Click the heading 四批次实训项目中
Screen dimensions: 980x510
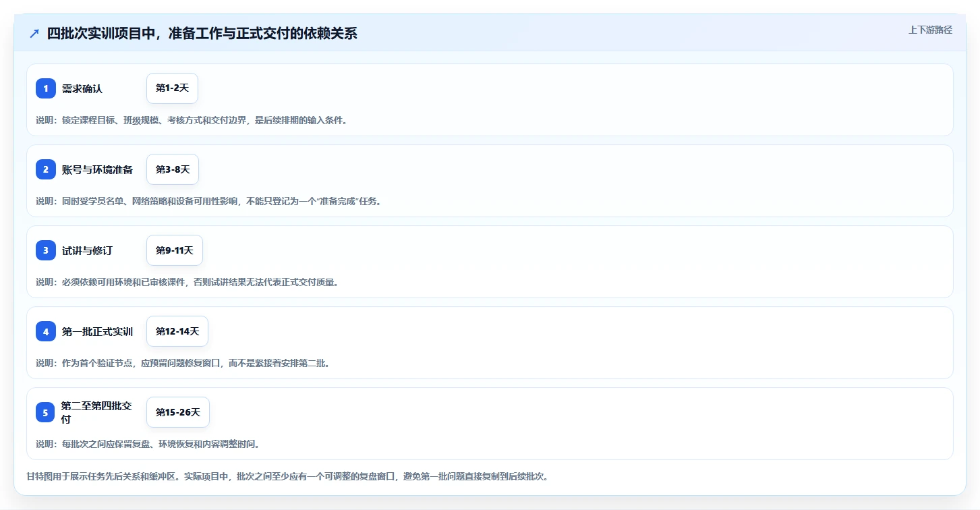(202, 34)
